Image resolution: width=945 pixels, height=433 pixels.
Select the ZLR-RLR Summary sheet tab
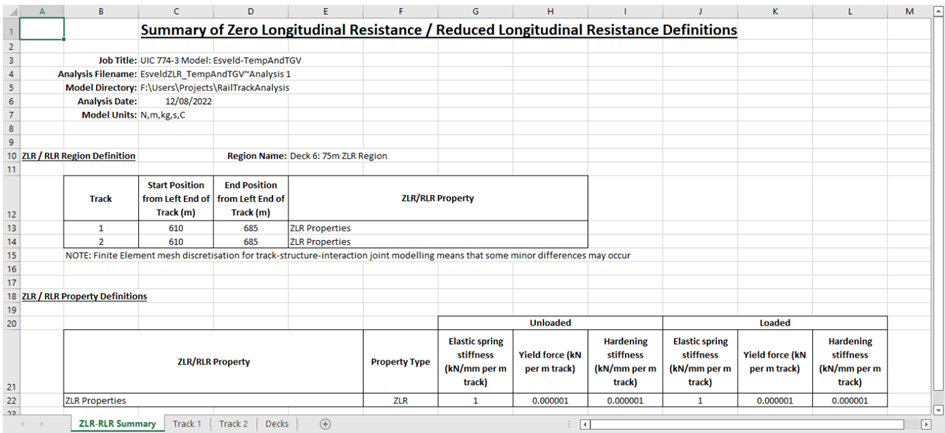click(x=116, y=424)
